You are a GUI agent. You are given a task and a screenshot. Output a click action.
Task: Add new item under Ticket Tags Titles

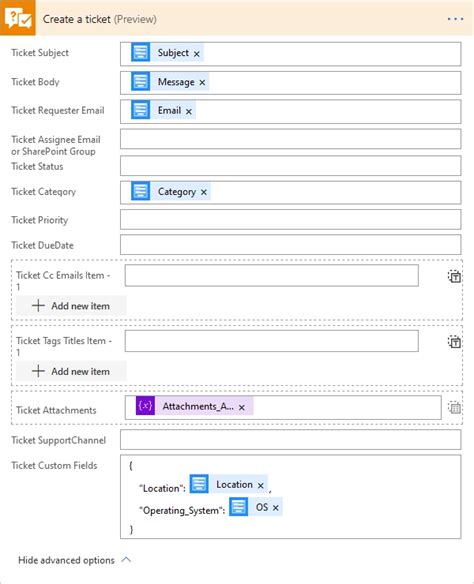[x=71, y=371]
